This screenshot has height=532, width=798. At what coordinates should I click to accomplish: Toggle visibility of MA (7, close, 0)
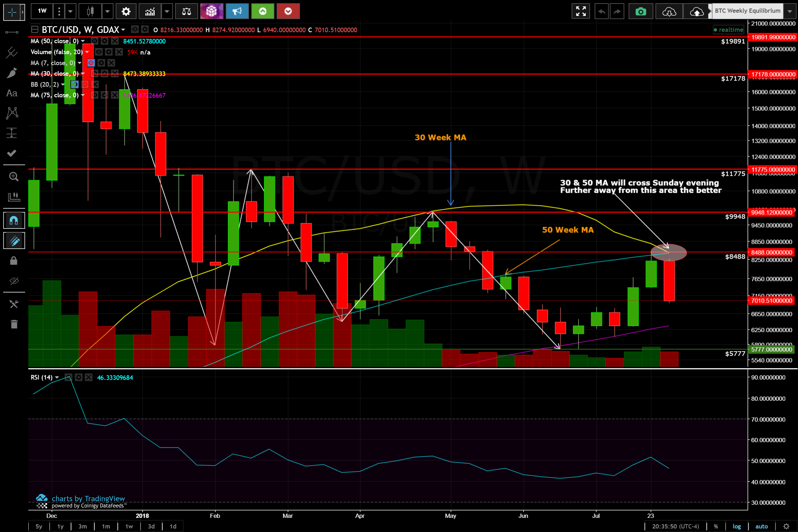coord(91,63)
